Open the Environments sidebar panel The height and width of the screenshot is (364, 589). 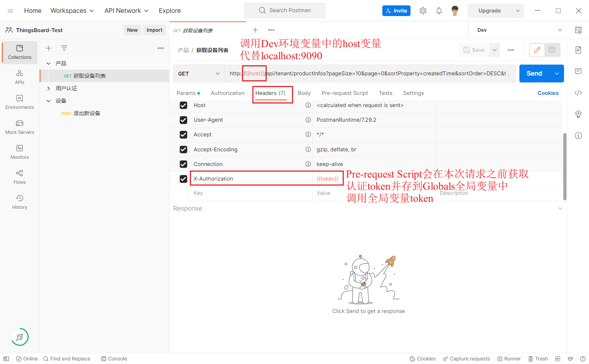[20, 102]
